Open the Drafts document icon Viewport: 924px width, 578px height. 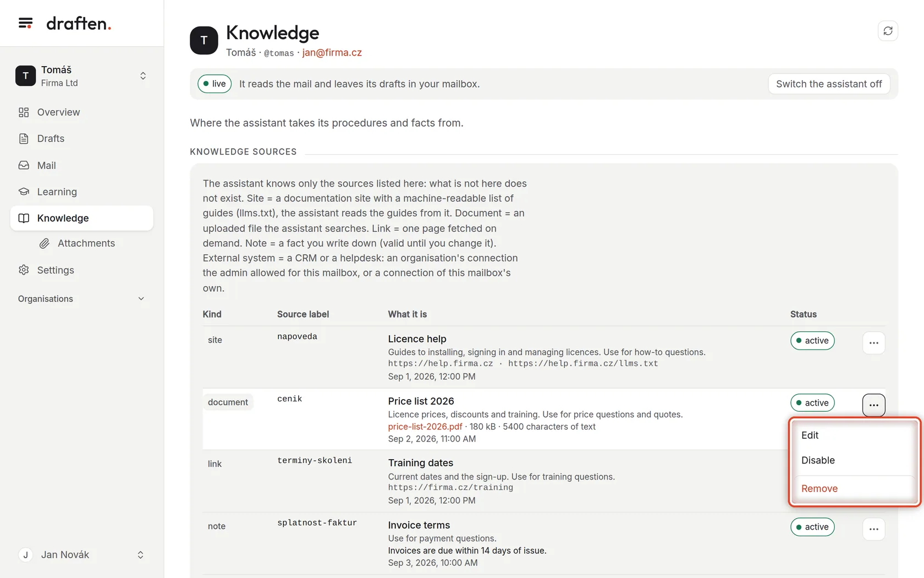point(24,139)
